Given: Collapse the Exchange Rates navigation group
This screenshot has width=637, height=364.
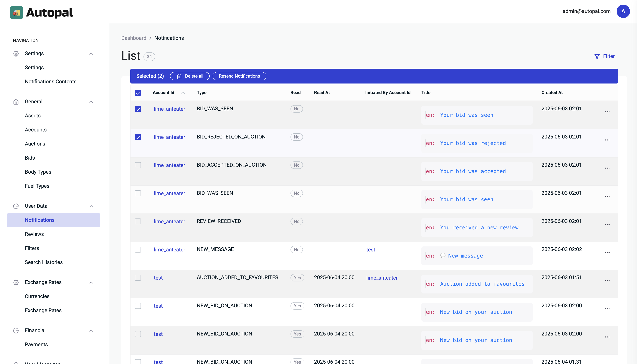Looking at the screenshot, I should point(91,283).
